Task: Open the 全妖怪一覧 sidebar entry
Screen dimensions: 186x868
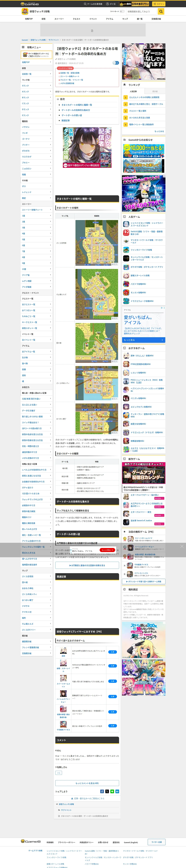Action: [x=37, y=74]
